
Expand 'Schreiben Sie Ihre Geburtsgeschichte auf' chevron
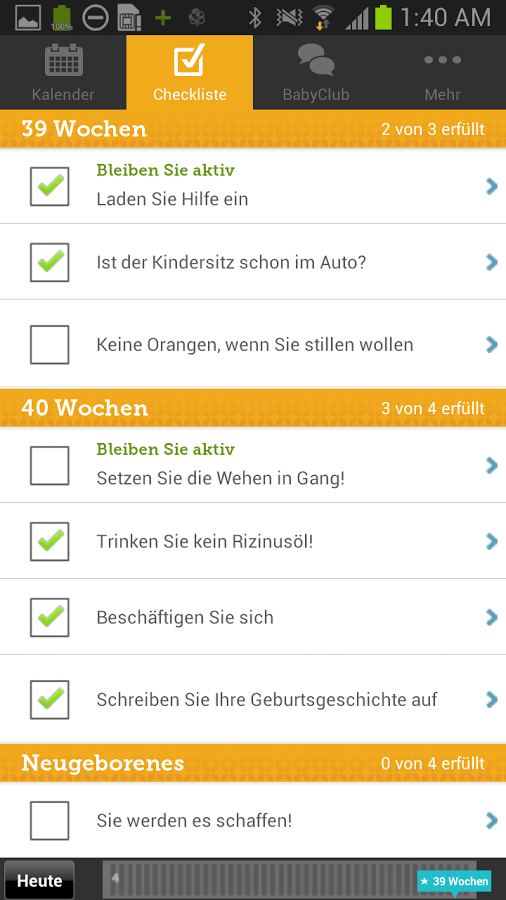point(491,700)
